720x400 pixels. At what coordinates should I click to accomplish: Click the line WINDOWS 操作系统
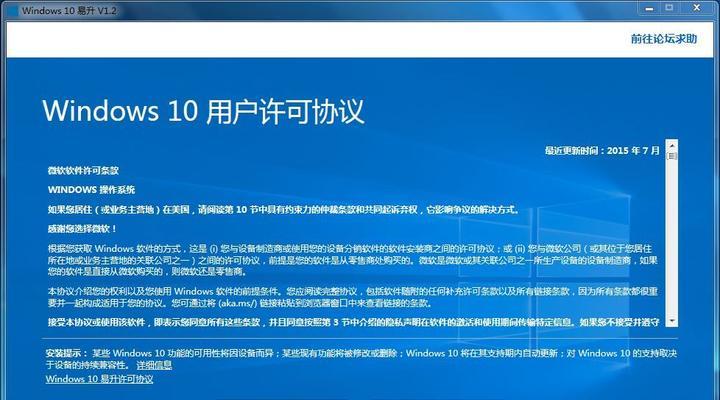[91, 190]
